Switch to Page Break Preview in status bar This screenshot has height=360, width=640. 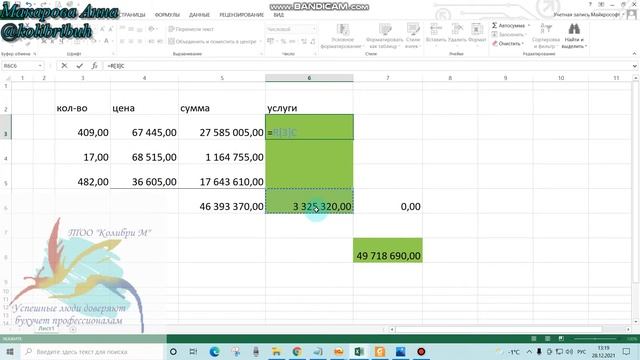pyautogui.click(x=561, y=339)
